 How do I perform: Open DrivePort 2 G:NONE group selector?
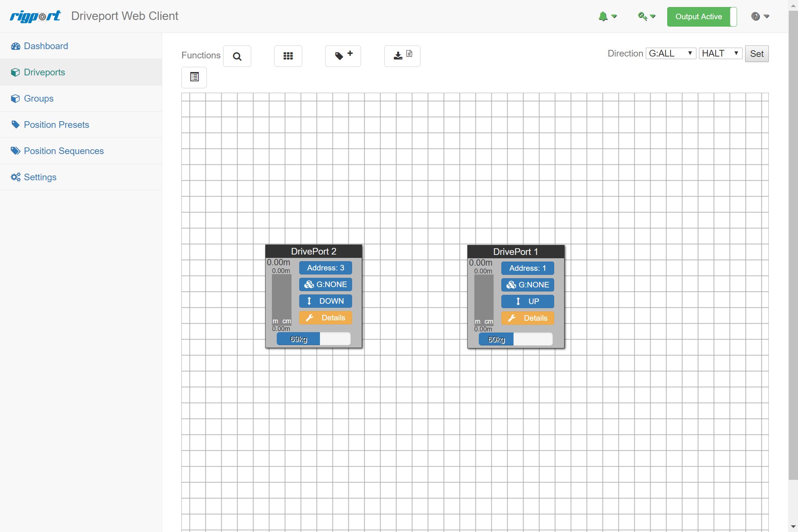pyautogui.click(x=325, y=284)
